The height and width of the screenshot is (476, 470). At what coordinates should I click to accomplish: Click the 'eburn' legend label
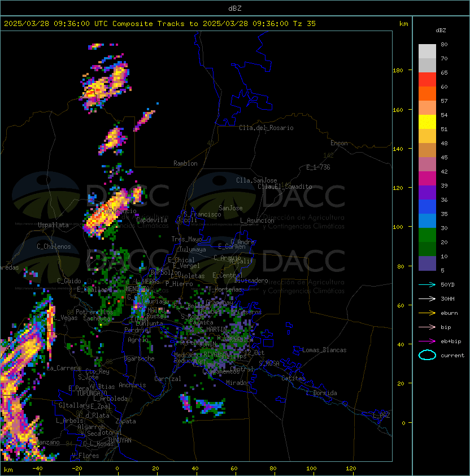(449, 313)
